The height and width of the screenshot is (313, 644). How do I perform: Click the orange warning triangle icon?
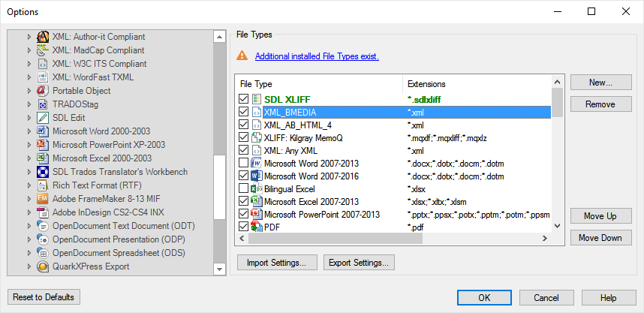click(242, 56)
